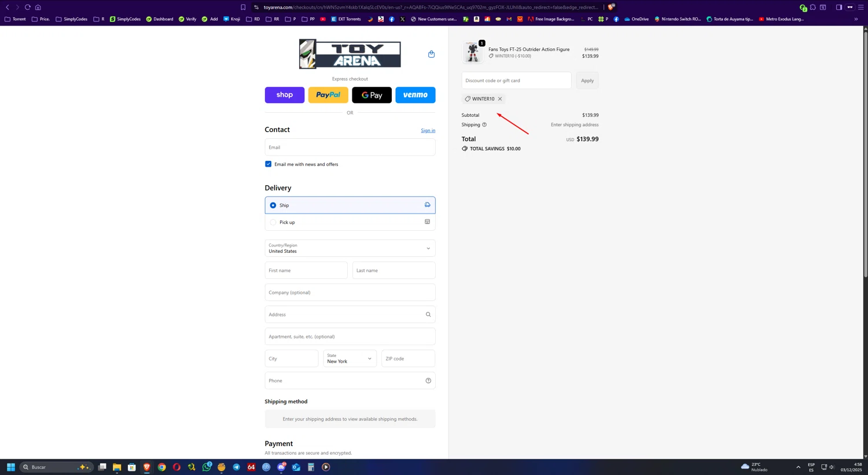Pay with Google Pay express checkout

click(x=372, y=95)
